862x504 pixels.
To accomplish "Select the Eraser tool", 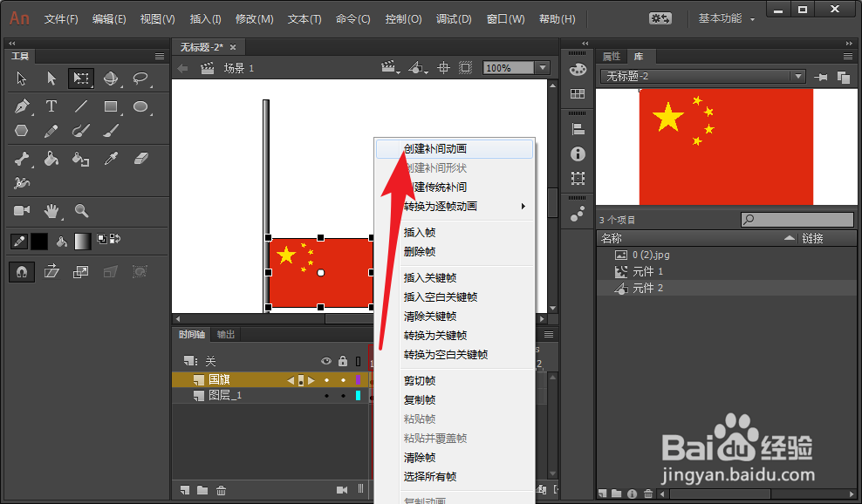I will click(x=141, y=160).
